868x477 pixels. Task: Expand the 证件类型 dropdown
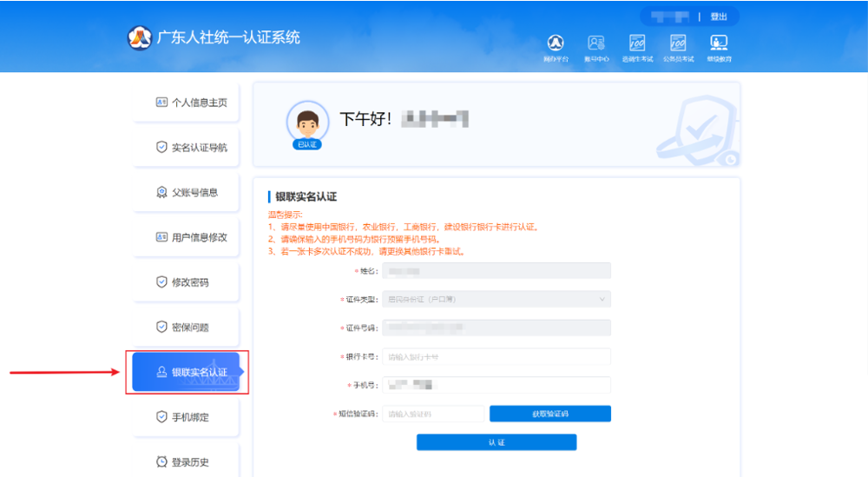pyautogui.click(x=496, y=299)
